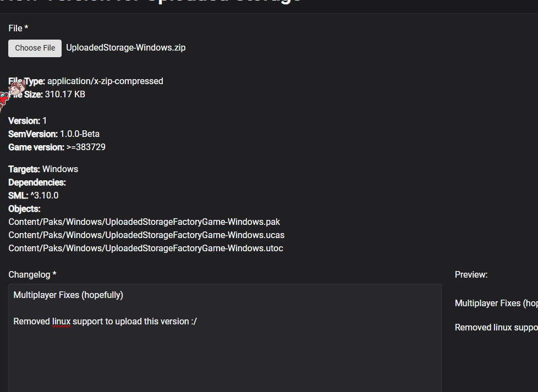Click the preview's "Removed linux" line
Screen dimensions: 538x392
click(x=495, y=328)
